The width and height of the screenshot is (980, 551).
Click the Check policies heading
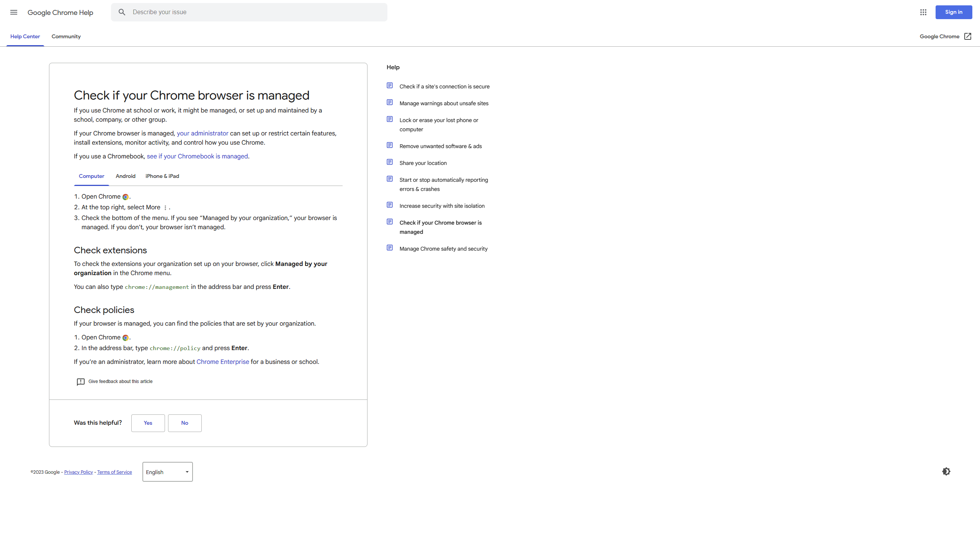point(104,310)
